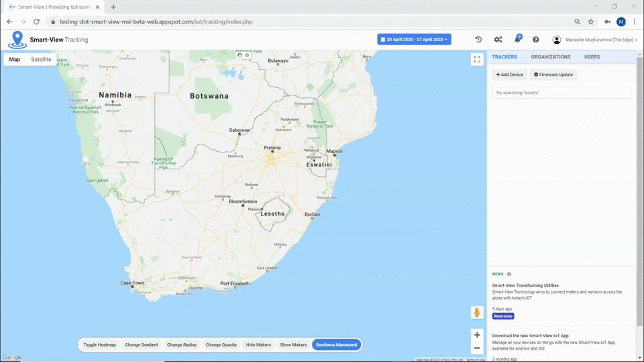Screen dimensions: 644x362
Task: Click the Firmware Update button
Action: (x=553, y=75)
